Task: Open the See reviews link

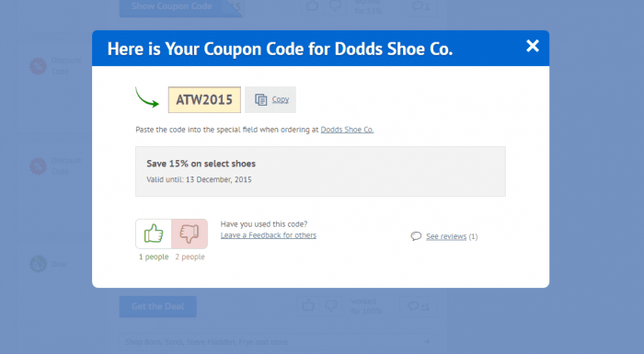Action: [x=446, y=236]
